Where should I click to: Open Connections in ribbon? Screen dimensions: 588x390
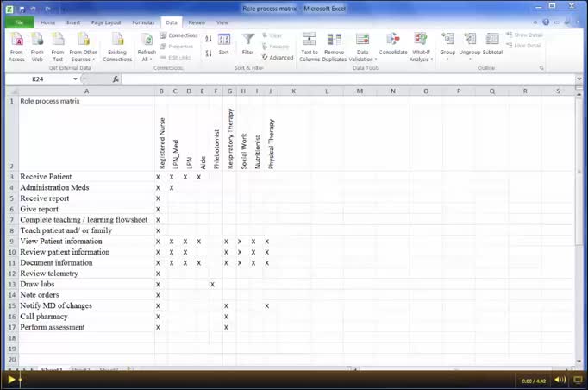click(x=178, y=35)
